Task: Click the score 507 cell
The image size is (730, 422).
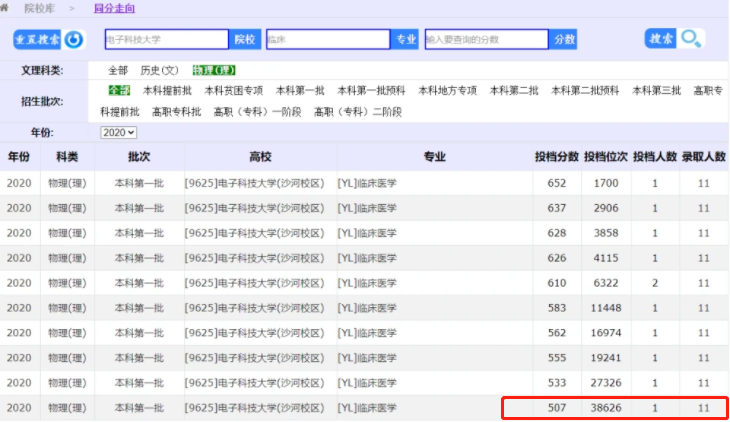Action: click(557, 408)
